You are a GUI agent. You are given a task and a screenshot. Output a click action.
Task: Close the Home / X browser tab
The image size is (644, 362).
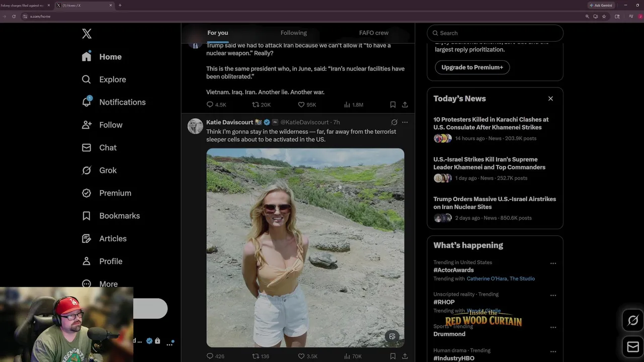(x=111, y=5)
